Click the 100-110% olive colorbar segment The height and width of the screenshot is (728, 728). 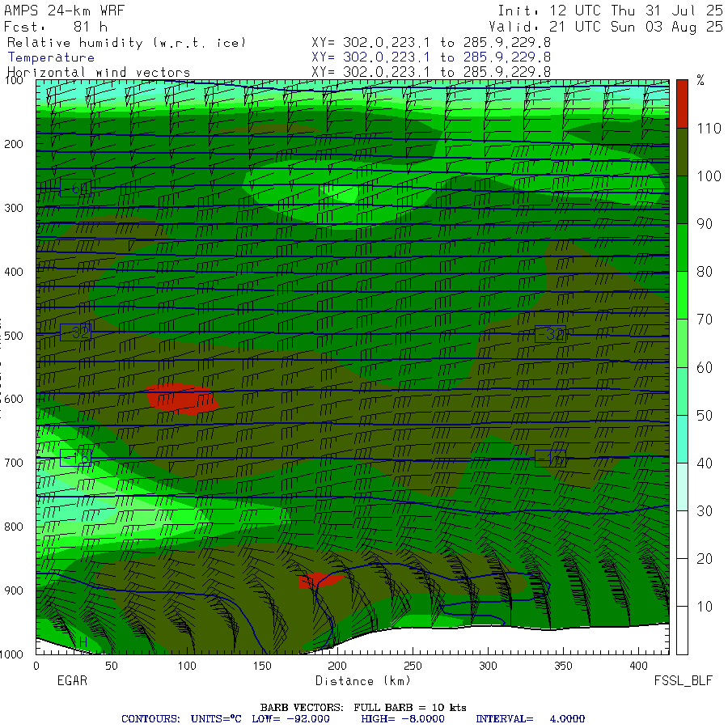pos(682,152)
